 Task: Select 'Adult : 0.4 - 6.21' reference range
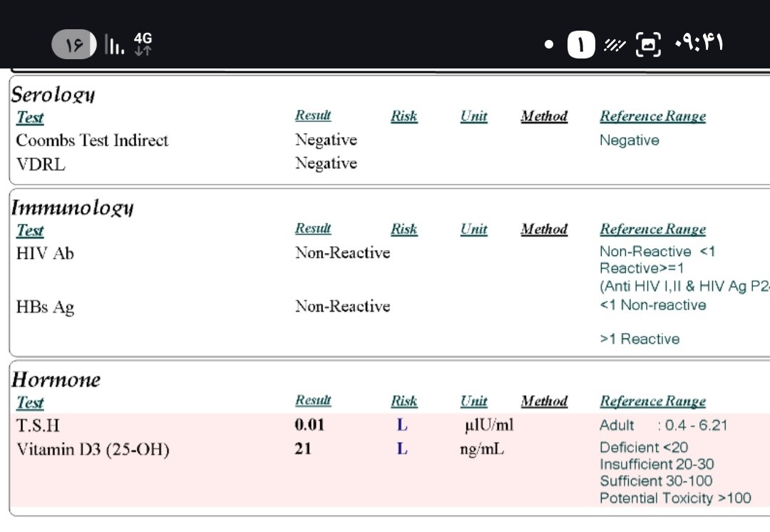pyautogui.click(x=664, y=426)
